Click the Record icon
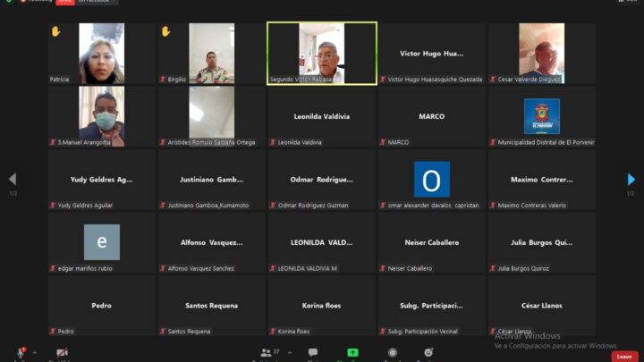Screen dimensions: 644x362 (x=393, y=352)
